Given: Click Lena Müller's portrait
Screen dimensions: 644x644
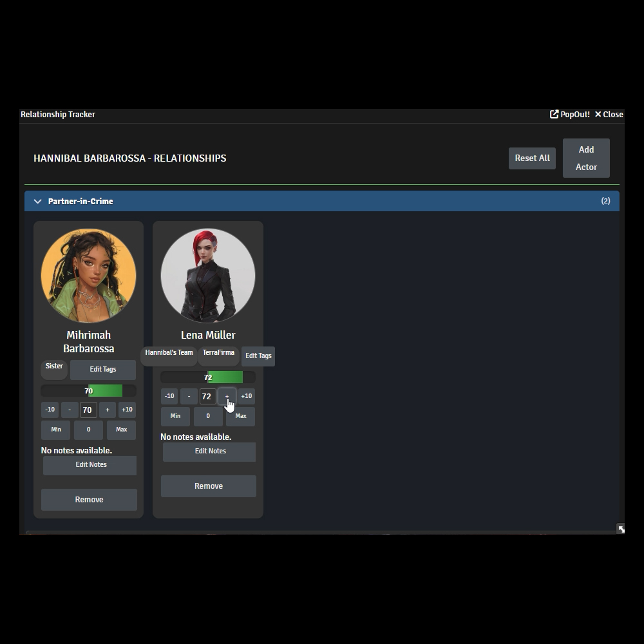Looking at the screenshot, I should [x=208, y=275].
